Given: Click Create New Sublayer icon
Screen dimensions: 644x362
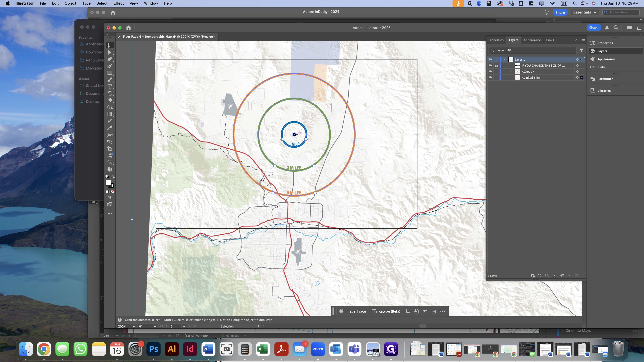Looking at the screenshot, I should point(562,276).
